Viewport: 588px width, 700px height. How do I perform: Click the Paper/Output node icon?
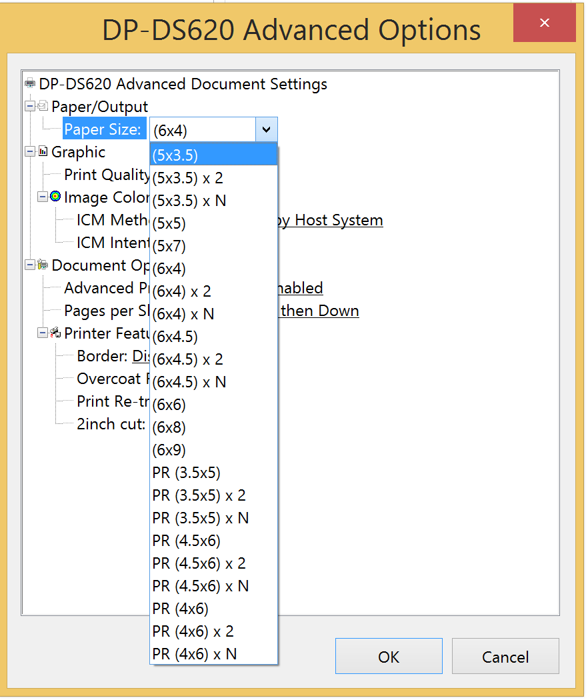(43, 106)
